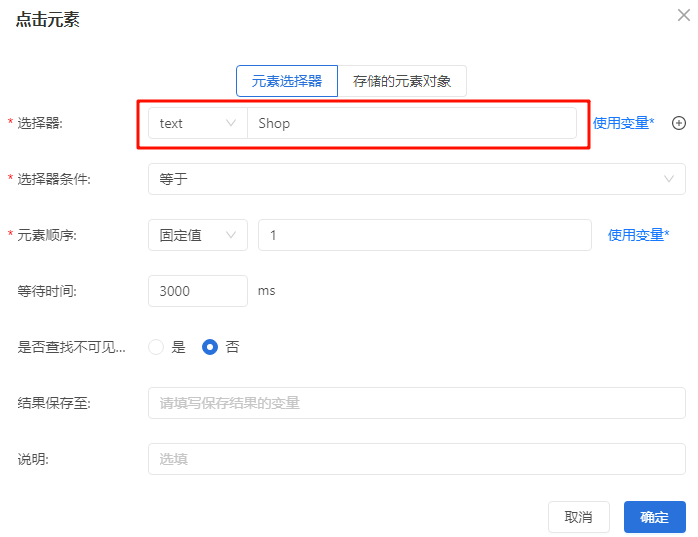Click the truncated 是否查找不可见 label
This screenshot has height=537, width=698.
(x=71, y=347)
